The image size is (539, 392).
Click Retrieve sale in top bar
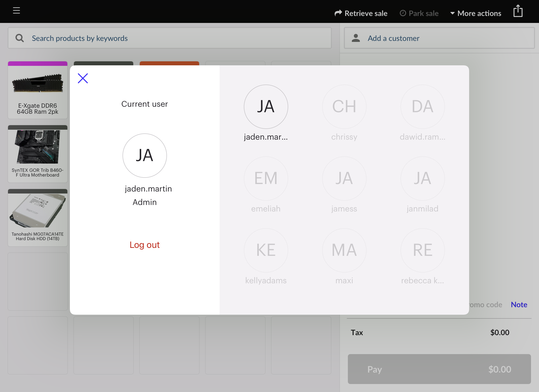361,13
